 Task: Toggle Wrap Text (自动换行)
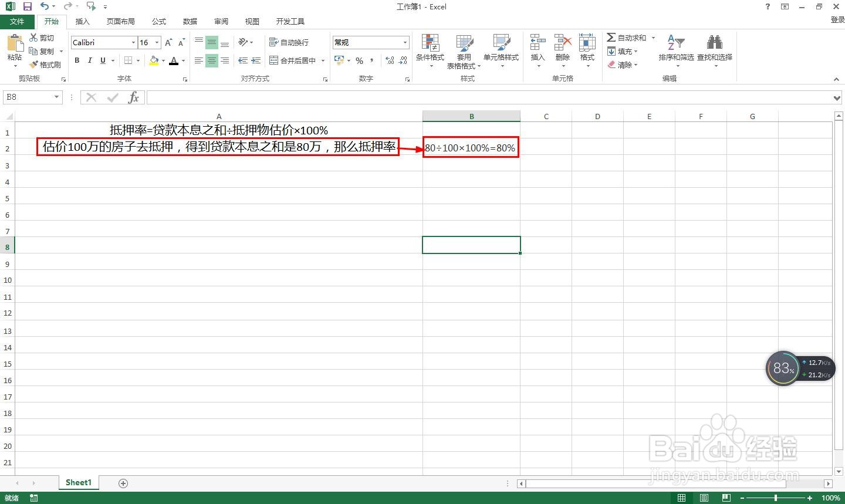point(289,42)
